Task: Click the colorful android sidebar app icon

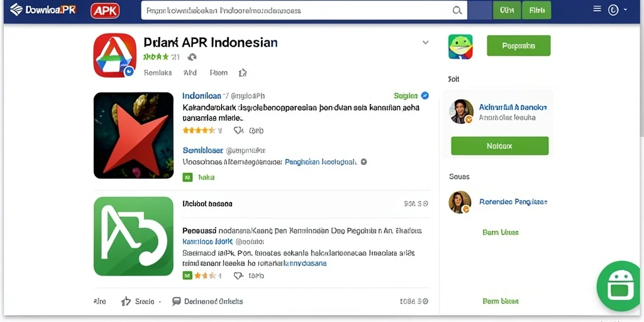Action: (460, 47)
